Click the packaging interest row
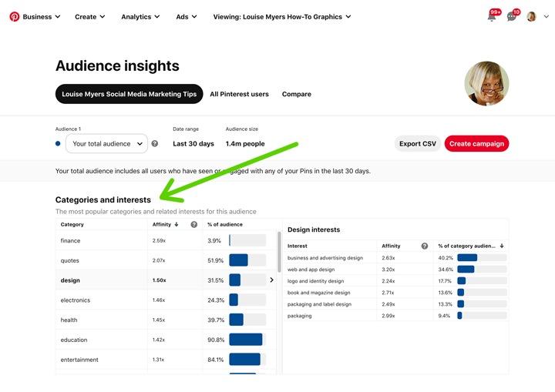Viewport: 555px width, 392px height. [395, 316]
